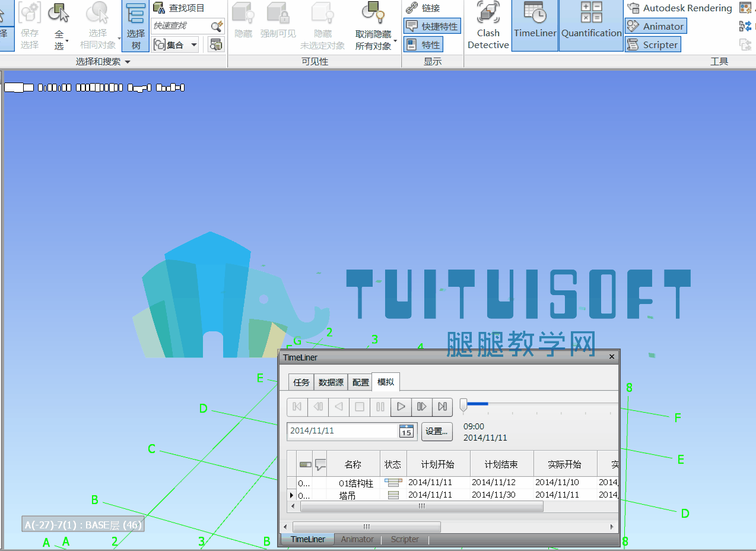Screen dimensions: 756x551
Task: Close the TimeLiner panel
Action: [612, 357]
